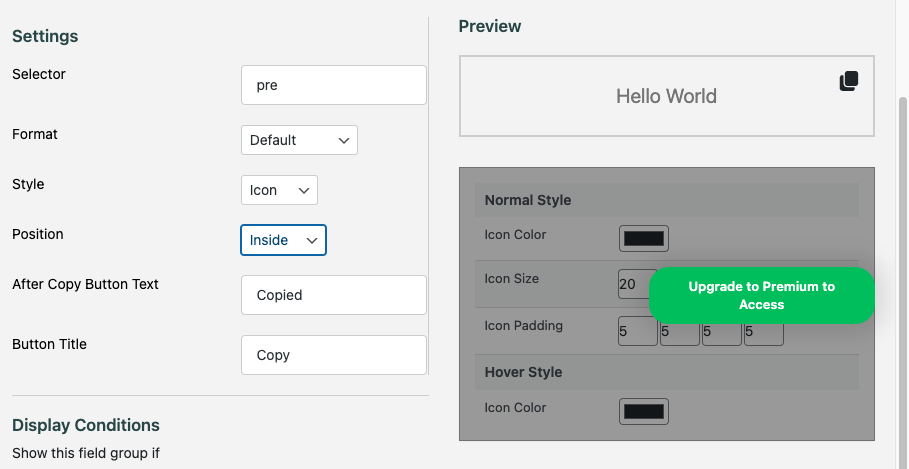The height and width of the screenshot is (469, 909).
Task: Open the Style dropdown set to Icon
Action: (279, 190)
